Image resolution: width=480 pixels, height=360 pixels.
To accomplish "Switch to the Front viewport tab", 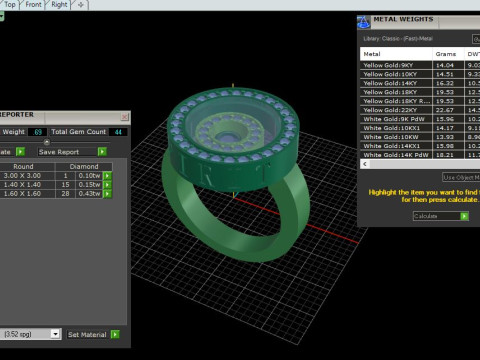I will 33,5.
